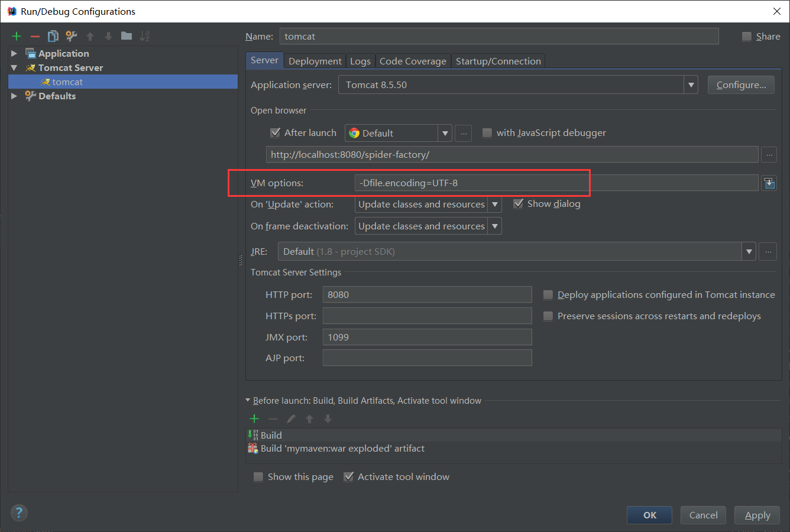The image size is (790, 532).
Task: Open the edit defaults wrench icon
Action: (72, 36)
